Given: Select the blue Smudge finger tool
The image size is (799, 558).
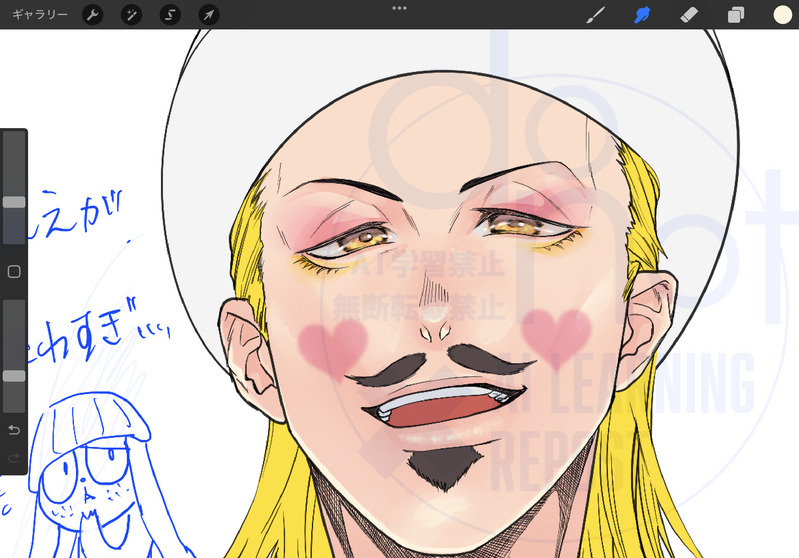Looking at the screenshot, I should (643, 15).
